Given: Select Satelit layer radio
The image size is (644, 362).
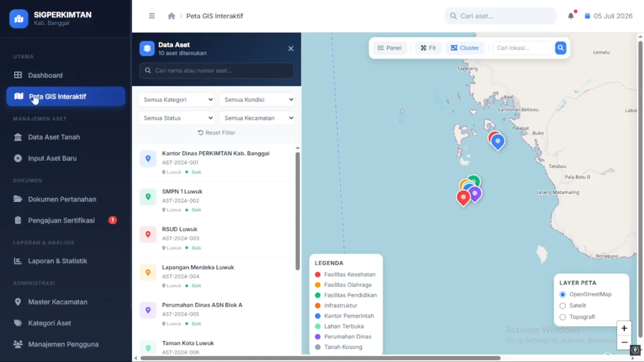Looking at the screenshot, I should pos(562,306).
